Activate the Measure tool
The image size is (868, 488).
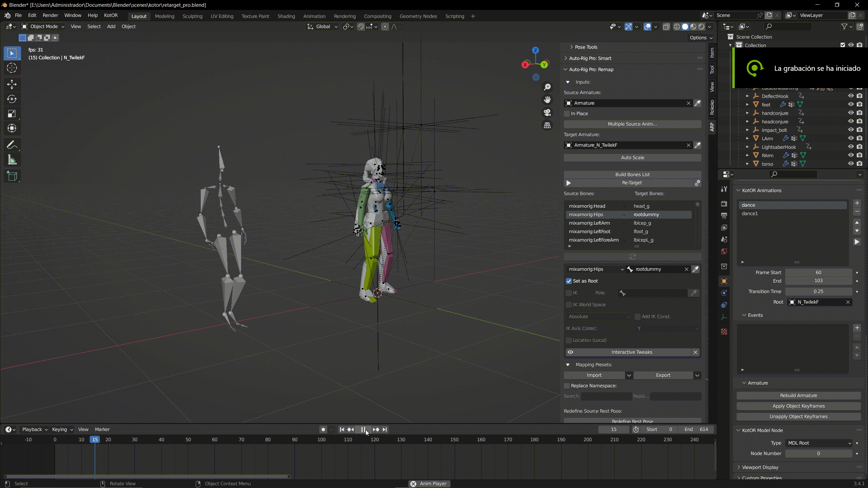coord(12,160)
